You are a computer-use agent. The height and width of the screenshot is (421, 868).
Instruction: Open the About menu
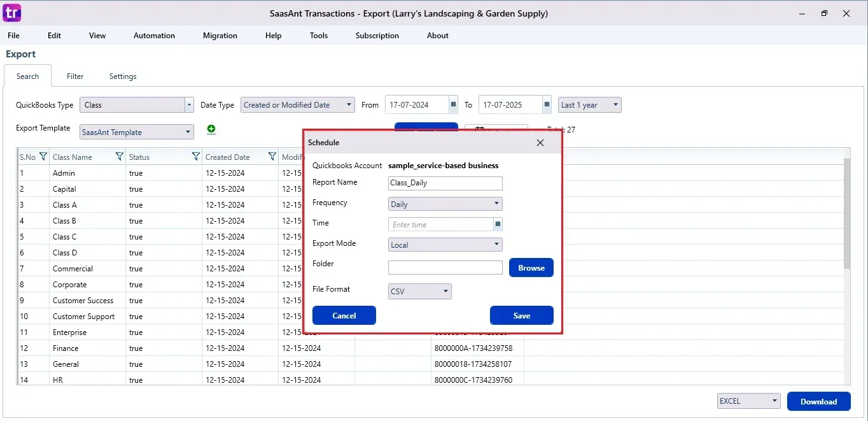coord(438,36)
